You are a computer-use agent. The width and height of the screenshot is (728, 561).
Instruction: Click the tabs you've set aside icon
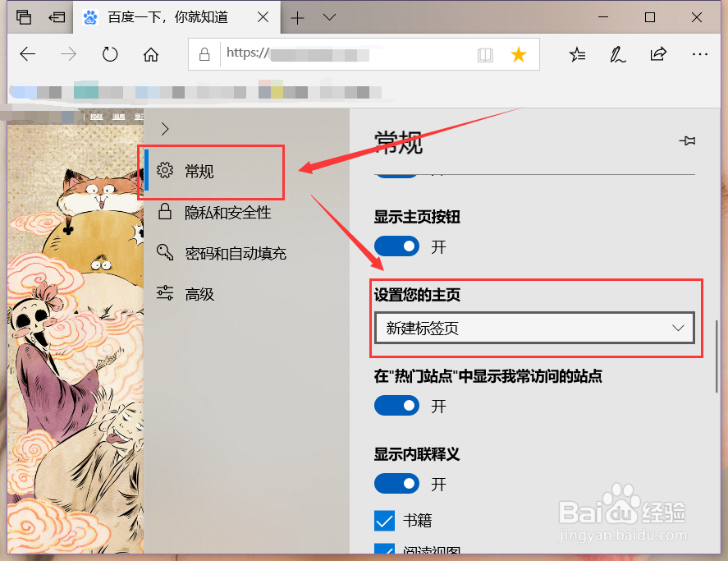tap(24, 17)
